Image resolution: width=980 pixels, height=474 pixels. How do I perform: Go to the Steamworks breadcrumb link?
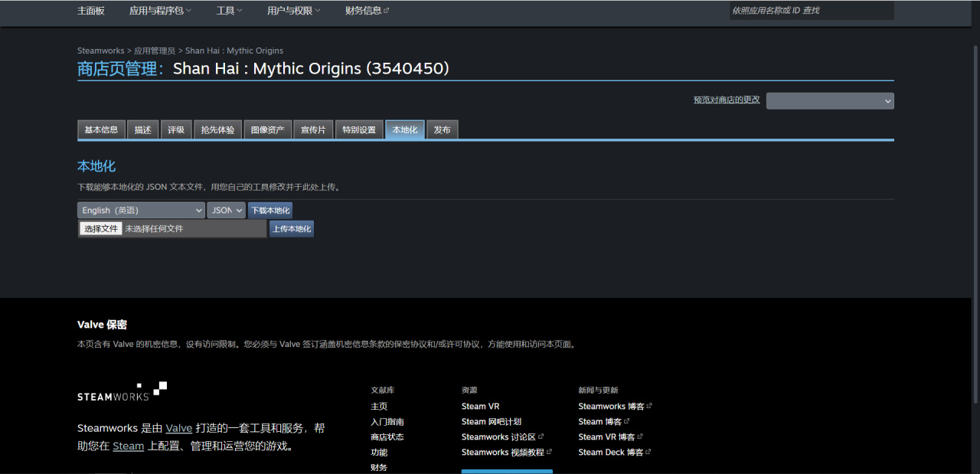[x=100, y=51]
